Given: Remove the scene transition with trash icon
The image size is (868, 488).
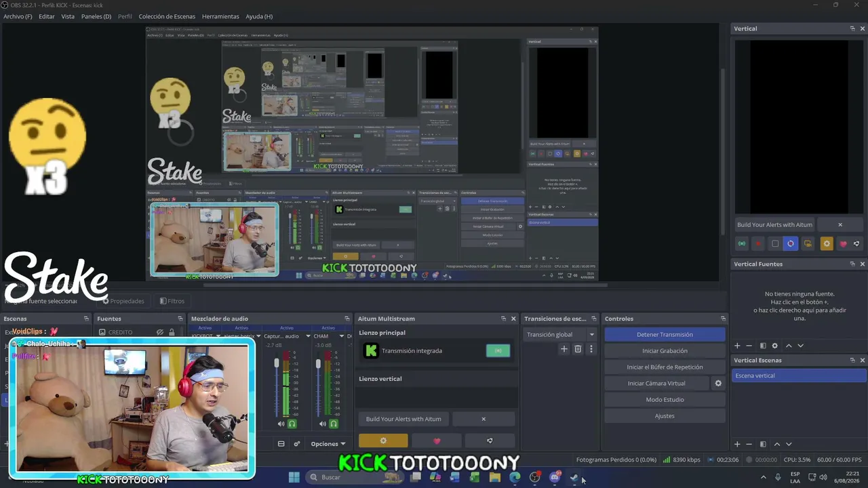Looking at the screenshot, I should tap(578, 349).
